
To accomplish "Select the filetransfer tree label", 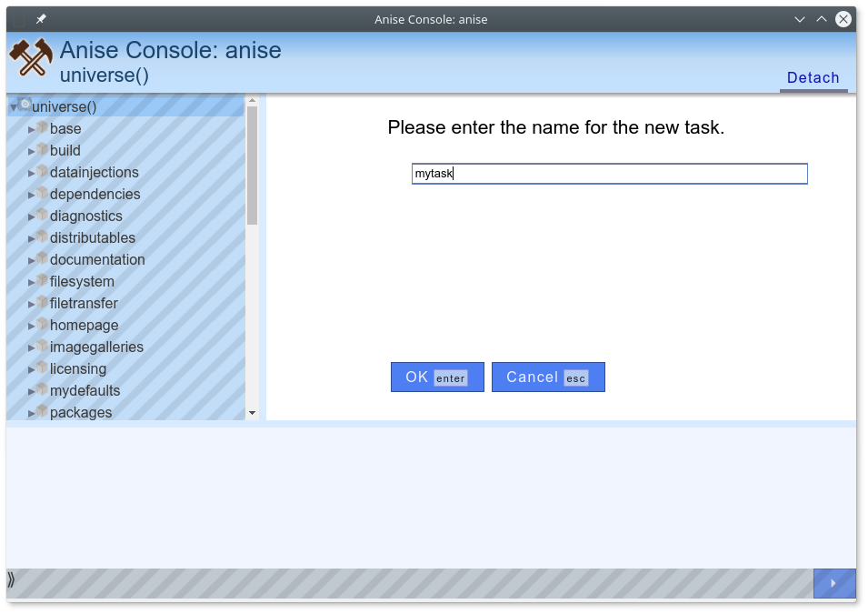I will pos(84,303).
